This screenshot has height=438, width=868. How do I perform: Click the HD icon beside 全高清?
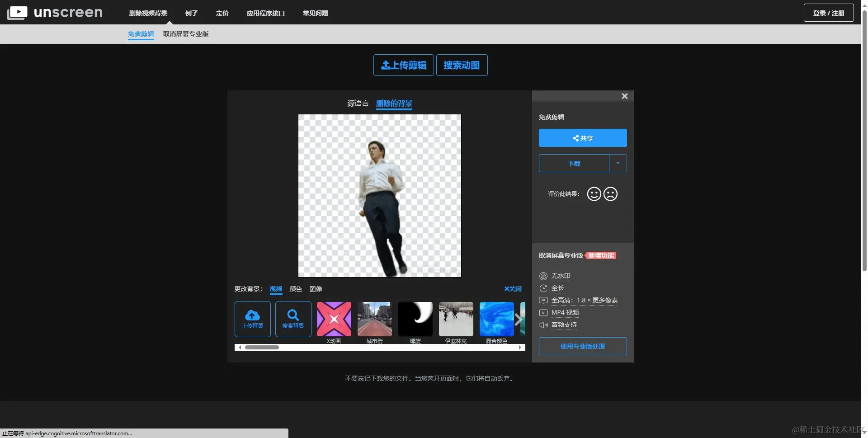[x=543, y=300]
